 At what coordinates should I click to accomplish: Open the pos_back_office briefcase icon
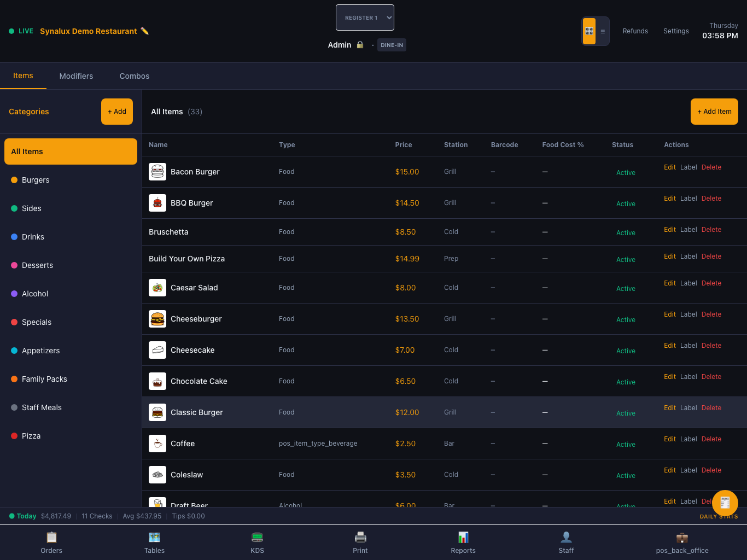click(x=682, y=538)
